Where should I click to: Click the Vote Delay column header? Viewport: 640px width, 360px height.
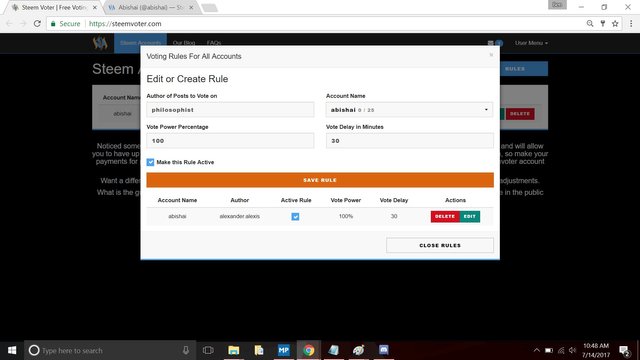[x=393, y=200]
